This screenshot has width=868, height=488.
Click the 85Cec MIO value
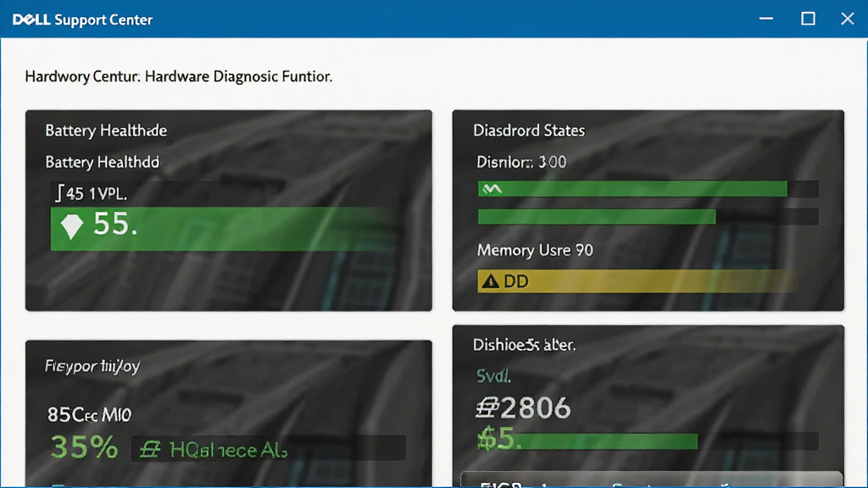pyautogui.click(x=89, y=414)
